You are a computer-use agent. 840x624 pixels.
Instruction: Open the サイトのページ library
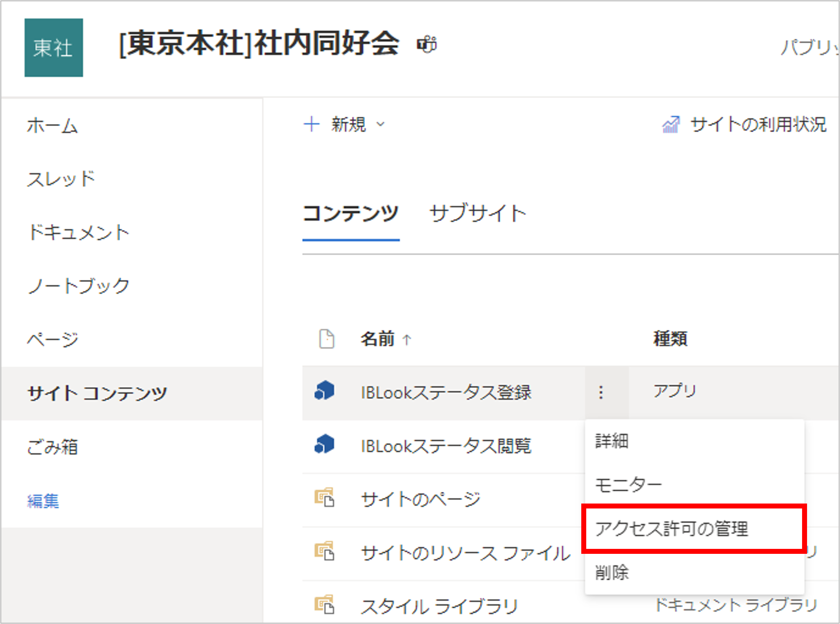(x=421, y=499)
